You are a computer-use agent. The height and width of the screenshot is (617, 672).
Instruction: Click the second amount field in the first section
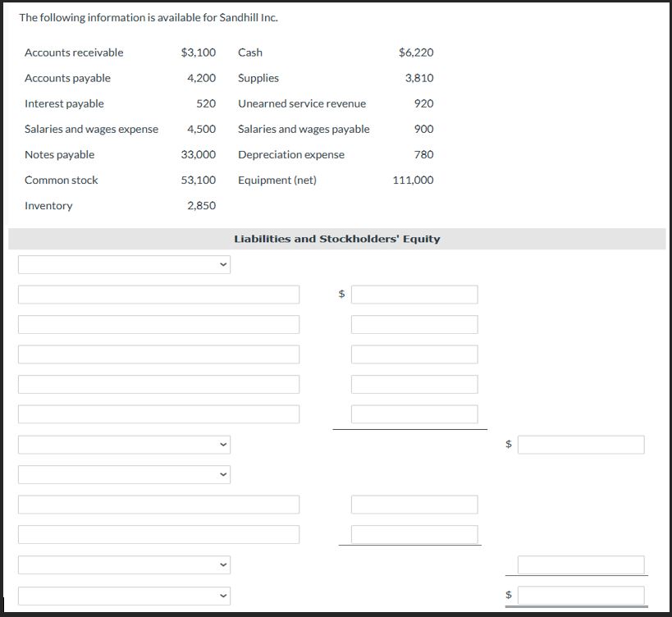tap(414, 324)
